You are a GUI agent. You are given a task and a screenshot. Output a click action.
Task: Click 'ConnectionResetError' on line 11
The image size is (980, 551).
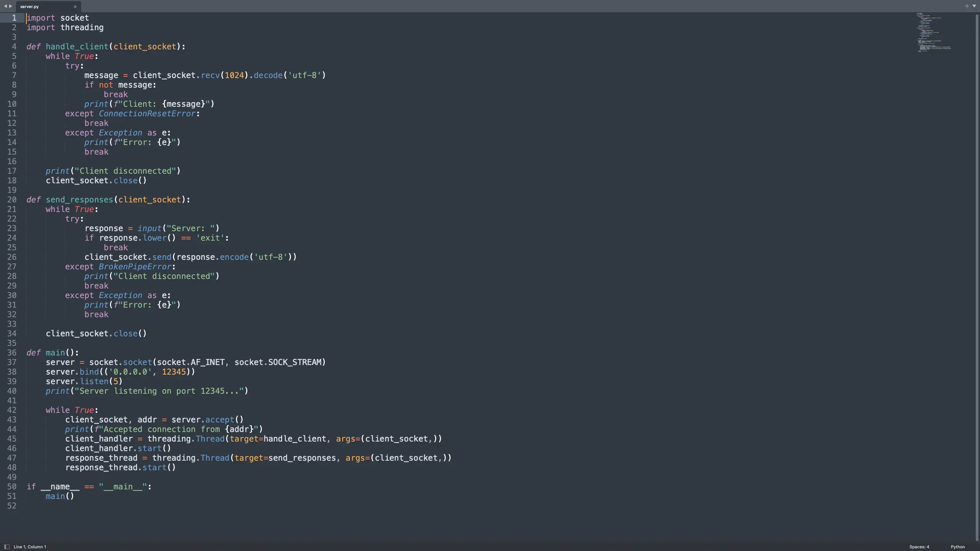click(147, 114)
